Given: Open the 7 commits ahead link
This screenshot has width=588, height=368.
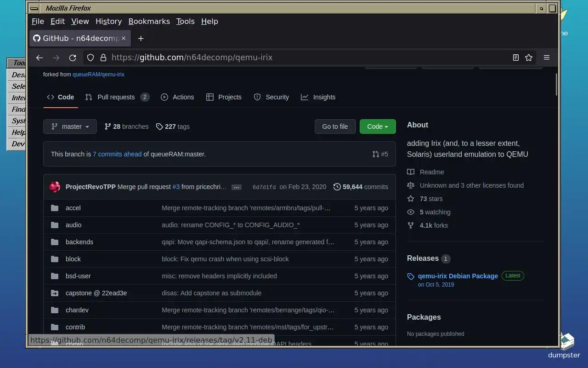Looking at the screenshot, I should click(x=117, y=154).
